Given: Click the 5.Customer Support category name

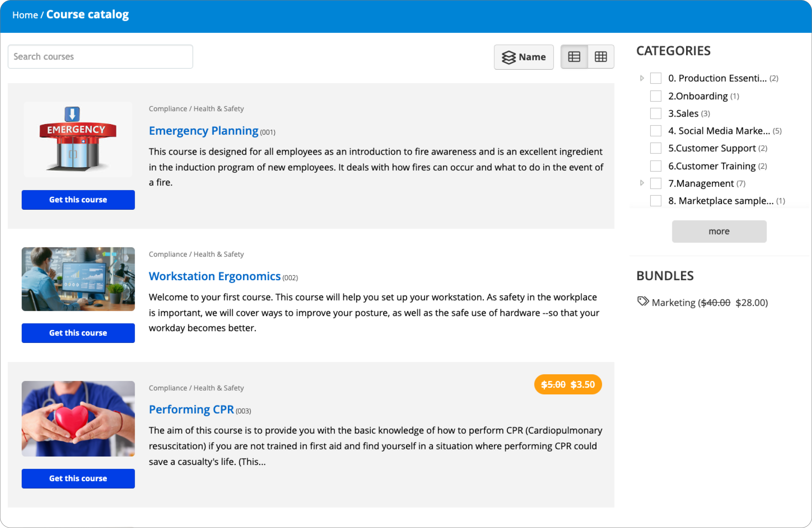Looking at the screenshot, I should click(x=712, y=148).
